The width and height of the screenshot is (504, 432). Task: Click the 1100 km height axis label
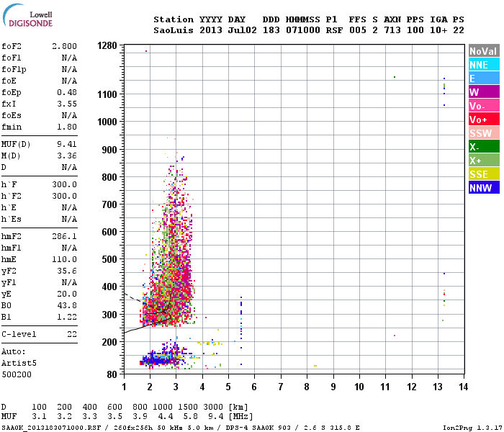[107, 94]
